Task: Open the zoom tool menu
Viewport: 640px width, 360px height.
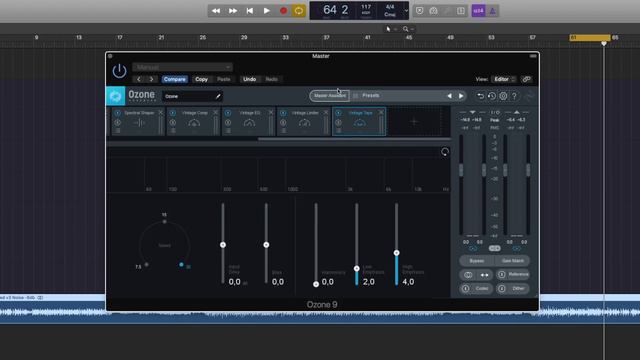Action: click(x=408, y=29)
